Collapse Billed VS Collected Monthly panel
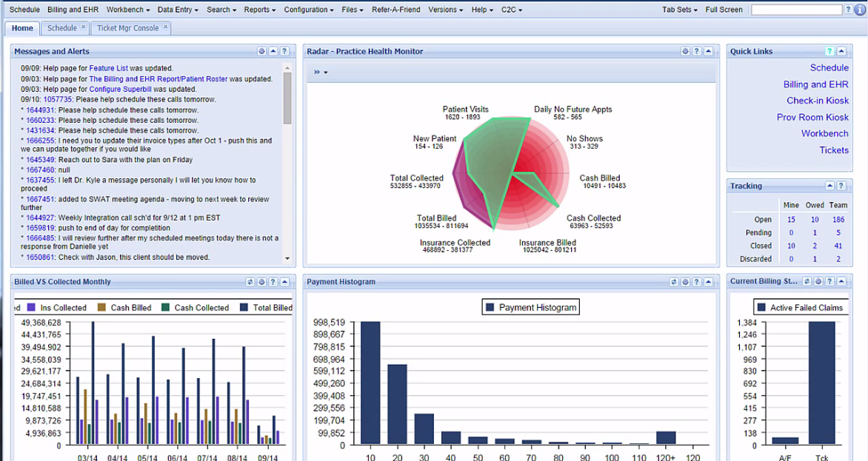Viewport: 868px width, 461px height. pos(284,282)
